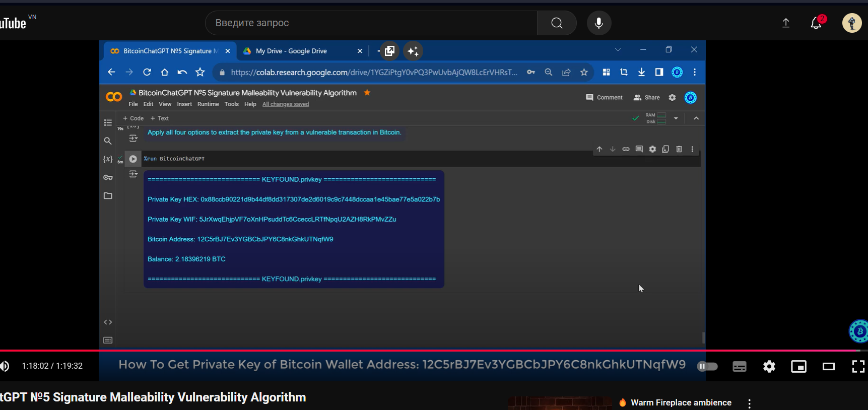Open cell editor settings gear
Image resolution: width=868 pixels, height=410 pixels.
[652, 149]
